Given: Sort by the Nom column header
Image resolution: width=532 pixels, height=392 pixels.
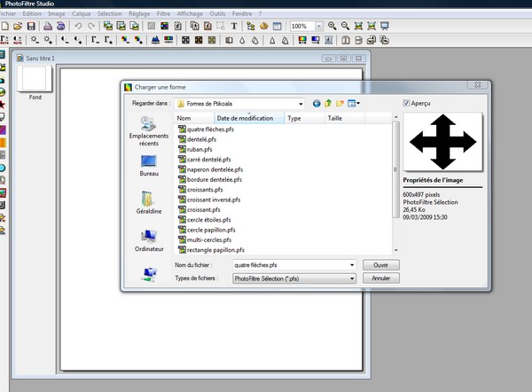Looking at the screenshot, I should click(194, 118).
